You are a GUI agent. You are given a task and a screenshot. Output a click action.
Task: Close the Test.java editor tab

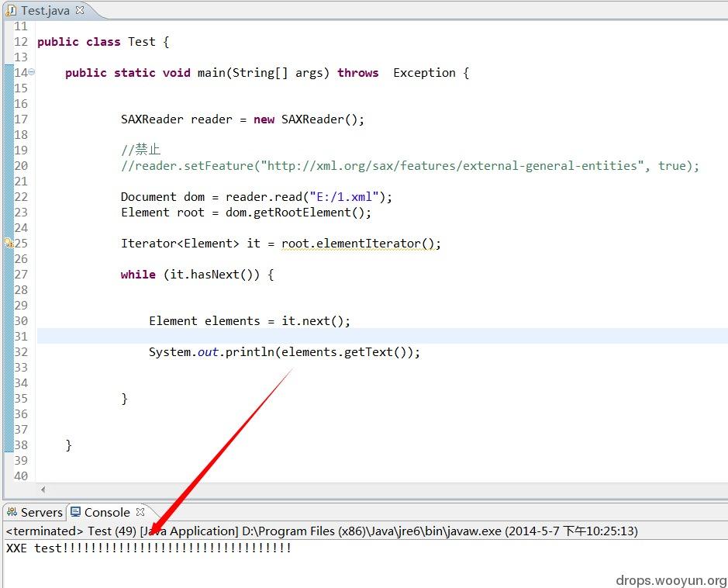(x=80, y=10)
